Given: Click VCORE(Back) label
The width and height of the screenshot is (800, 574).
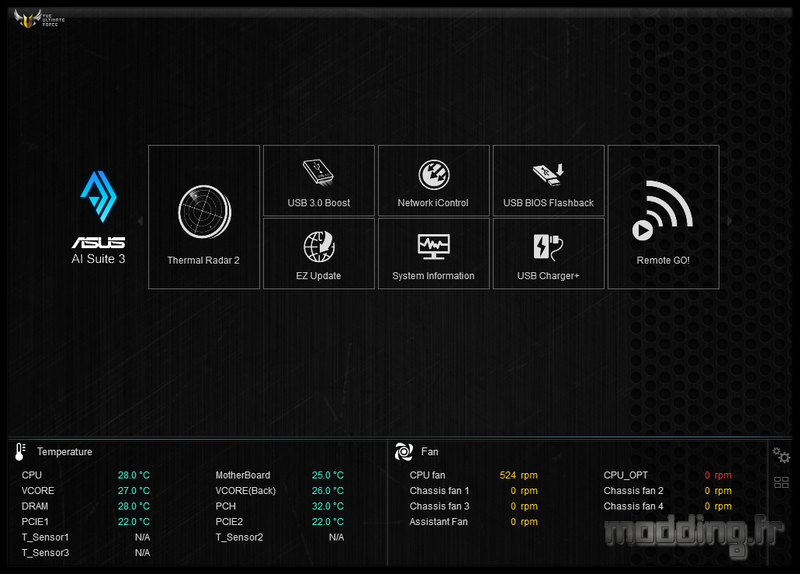Looking at the screenshot, I should (x=245, y=490).
